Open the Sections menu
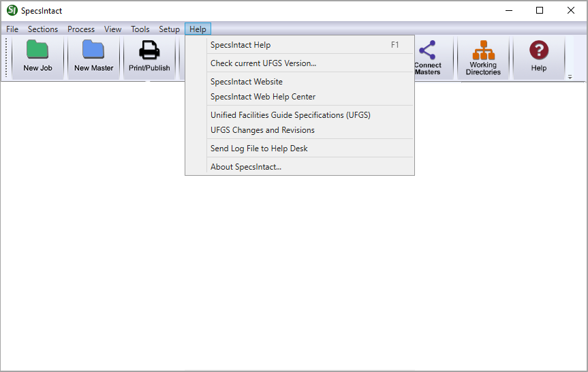 [43, 29]
